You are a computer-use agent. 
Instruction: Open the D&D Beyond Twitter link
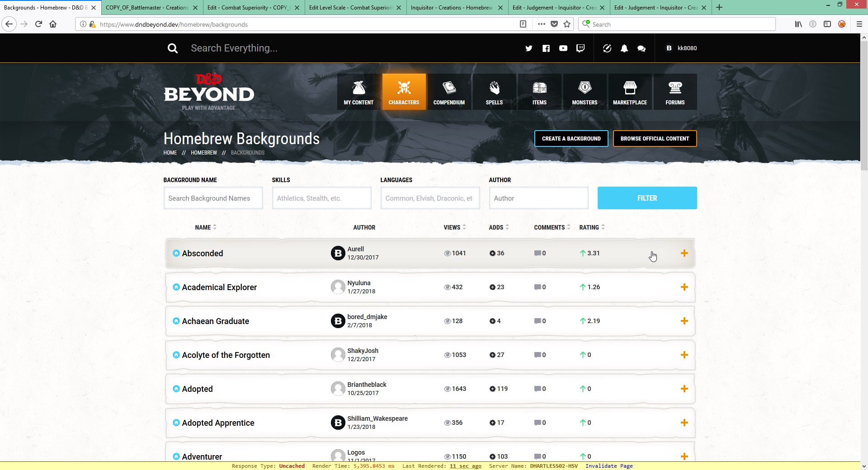tap(528, 48)
